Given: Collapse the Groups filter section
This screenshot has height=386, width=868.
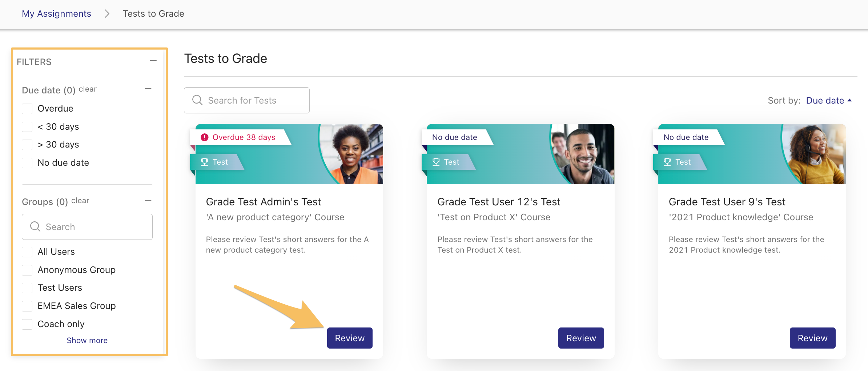Looking at the screenshot, I should pos(148,201).
